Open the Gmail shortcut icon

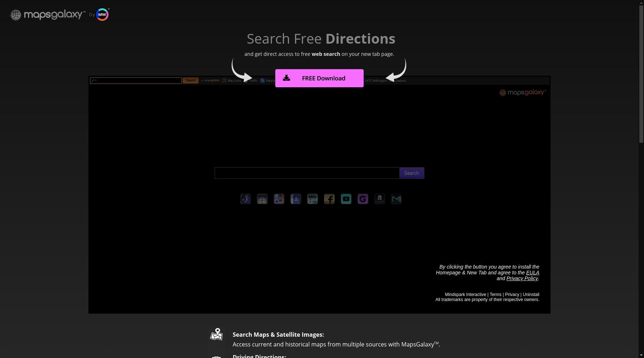(397, 199)
